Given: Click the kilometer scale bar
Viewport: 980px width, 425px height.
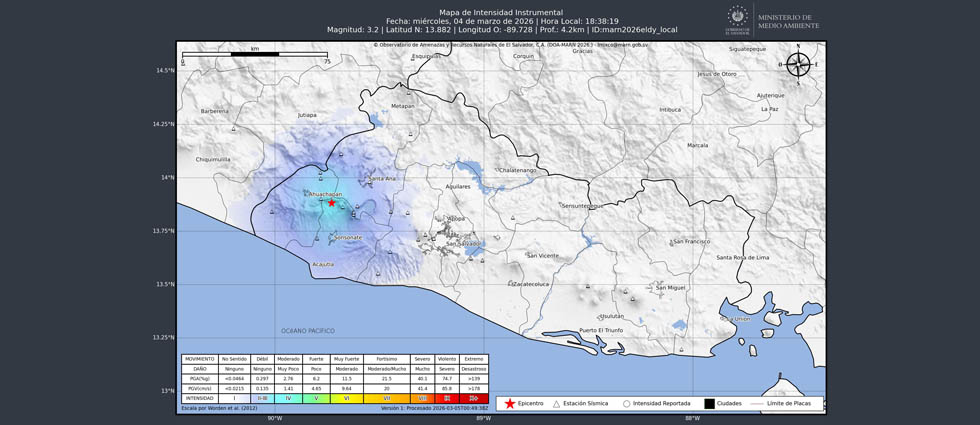Looking at the screenshot, I should [255, 55].
